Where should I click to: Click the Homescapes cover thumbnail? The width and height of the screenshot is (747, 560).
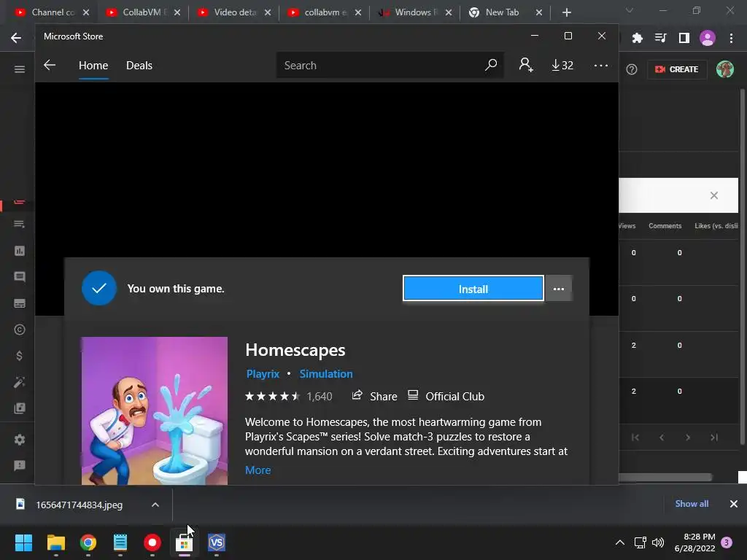coord(155,411)
